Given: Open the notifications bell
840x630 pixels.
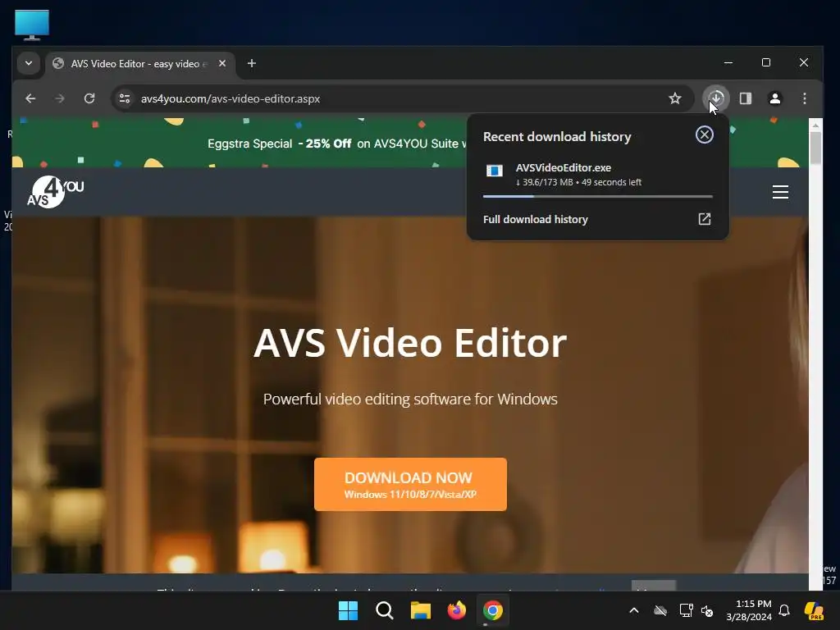Looking at the screenshot, I should pyautogui.click(x=784, y=610).
